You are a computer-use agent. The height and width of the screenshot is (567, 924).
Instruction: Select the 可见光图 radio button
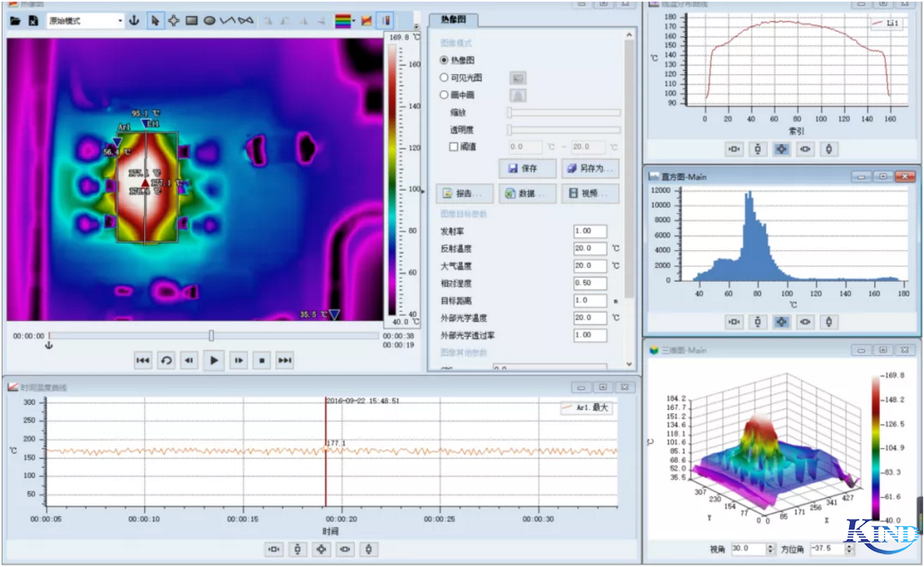coord(444,77)
